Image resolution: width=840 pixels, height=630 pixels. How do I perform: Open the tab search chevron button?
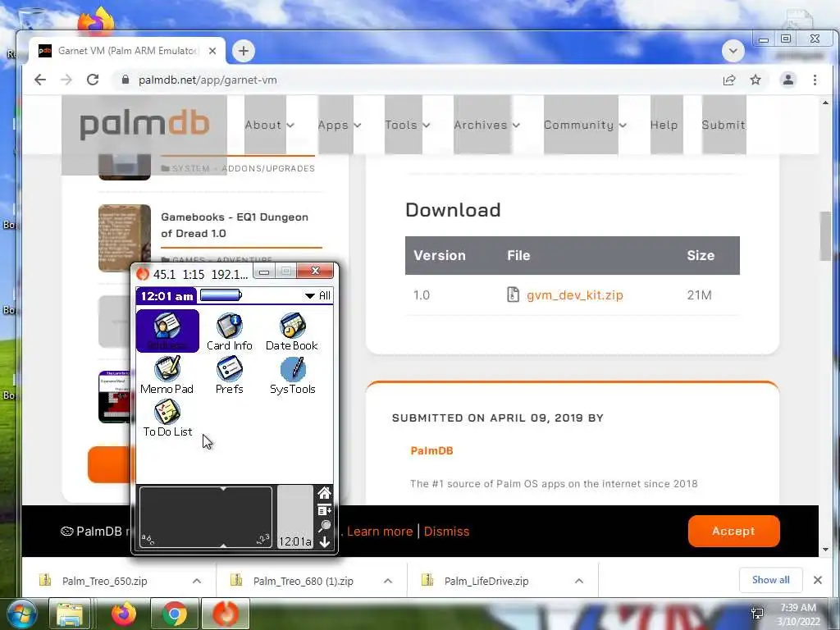click(733, 51)
